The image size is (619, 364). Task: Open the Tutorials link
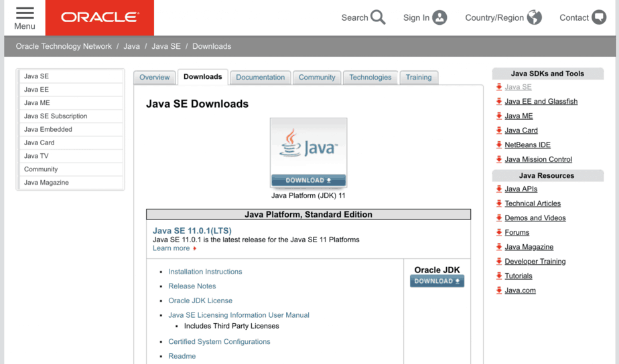coord(519,276)
